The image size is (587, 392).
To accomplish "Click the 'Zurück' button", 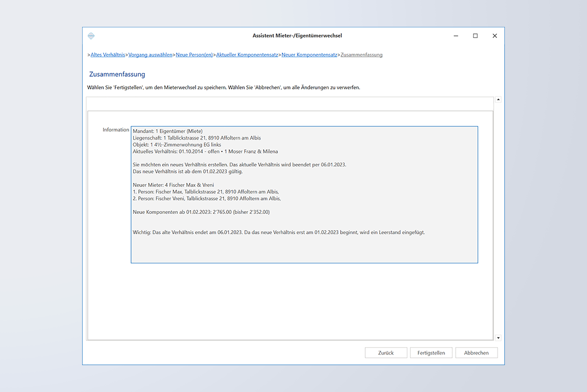I will [386, 353].
